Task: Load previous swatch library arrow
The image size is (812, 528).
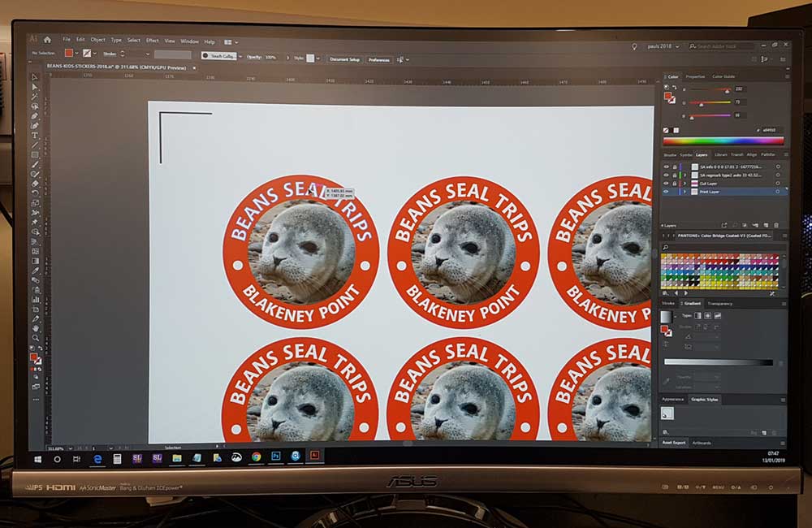Action: [x=676, y=294]
